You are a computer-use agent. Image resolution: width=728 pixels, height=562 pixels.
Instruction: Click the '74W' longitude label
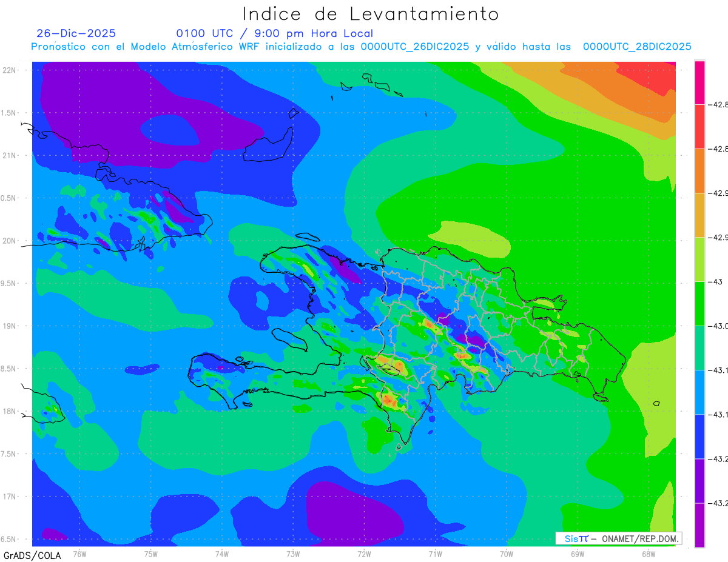(221, 554)
